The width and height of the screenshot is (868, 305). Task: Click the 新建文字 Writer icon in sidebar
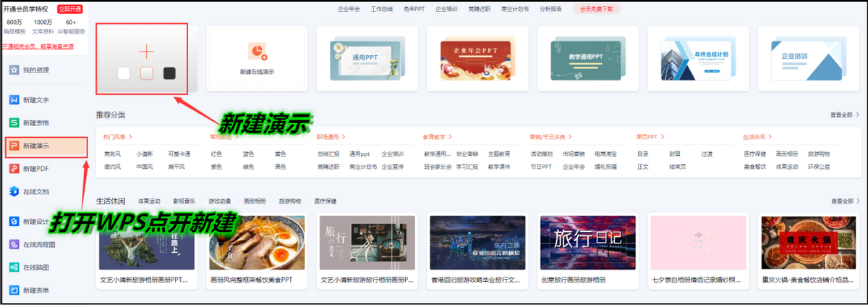(x=14, y=100)
